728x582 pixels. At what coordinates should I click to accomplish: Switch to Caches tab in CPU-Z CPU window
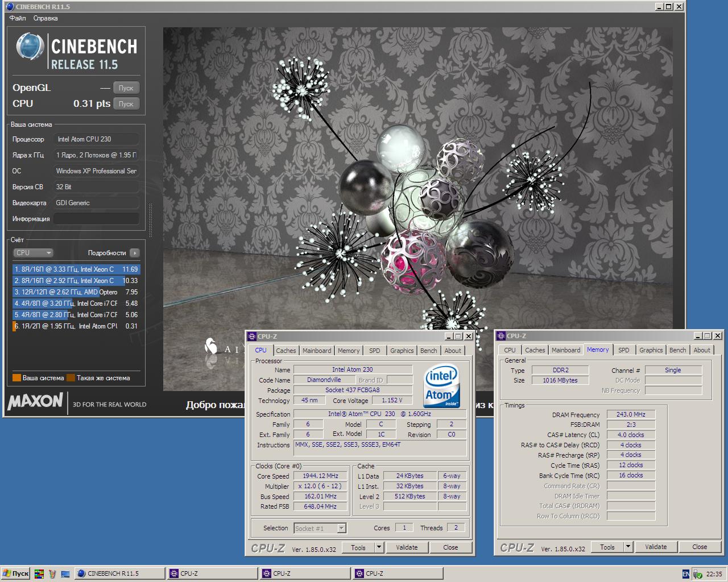[x=286, y=351]
